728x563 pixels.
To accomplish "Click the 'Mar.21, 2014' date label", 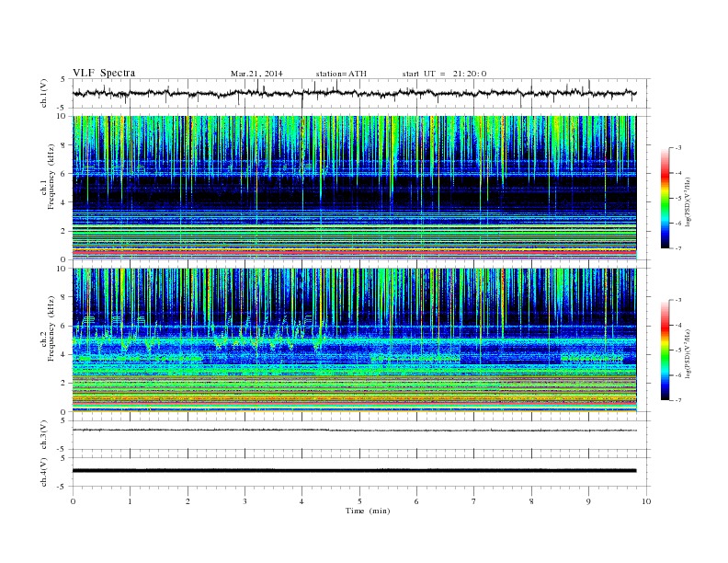I will [x=256, y=74].
